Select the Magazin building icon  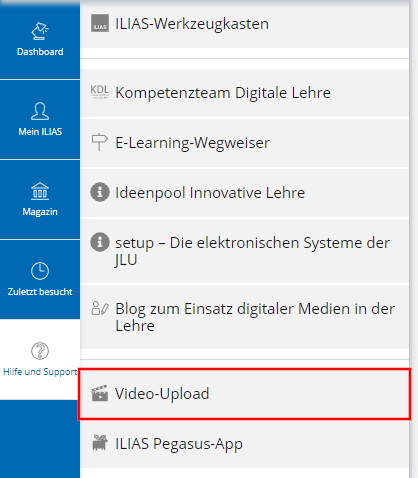point(40,191)
